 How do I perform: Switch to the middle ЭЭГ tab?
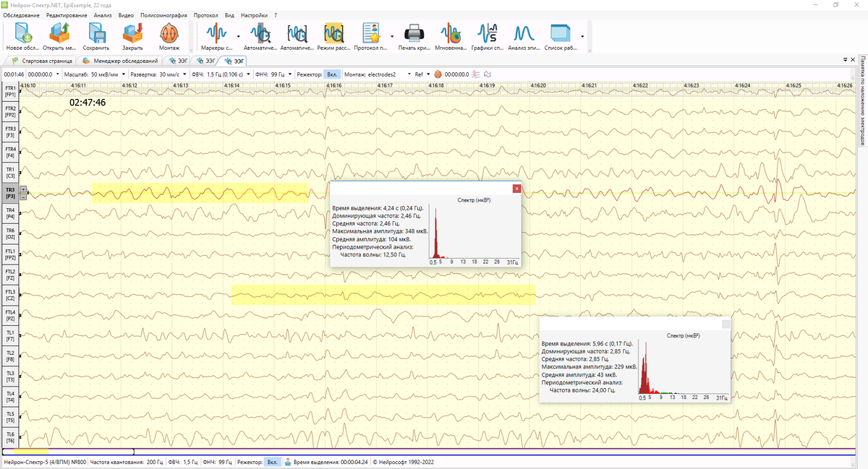point(205,61)
